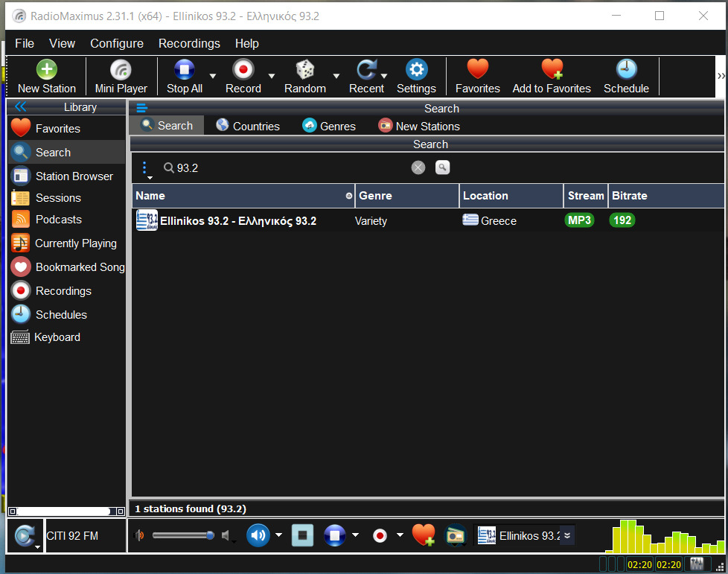
Task: Expand the mute button dropdown arrow
Action: [x=278, y=535]
